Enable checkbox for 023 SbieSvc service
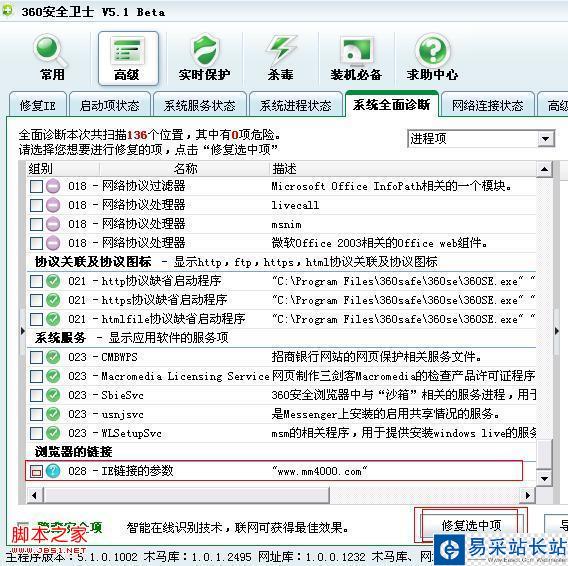This screenshot has height=566, width=568. point(36,395)
